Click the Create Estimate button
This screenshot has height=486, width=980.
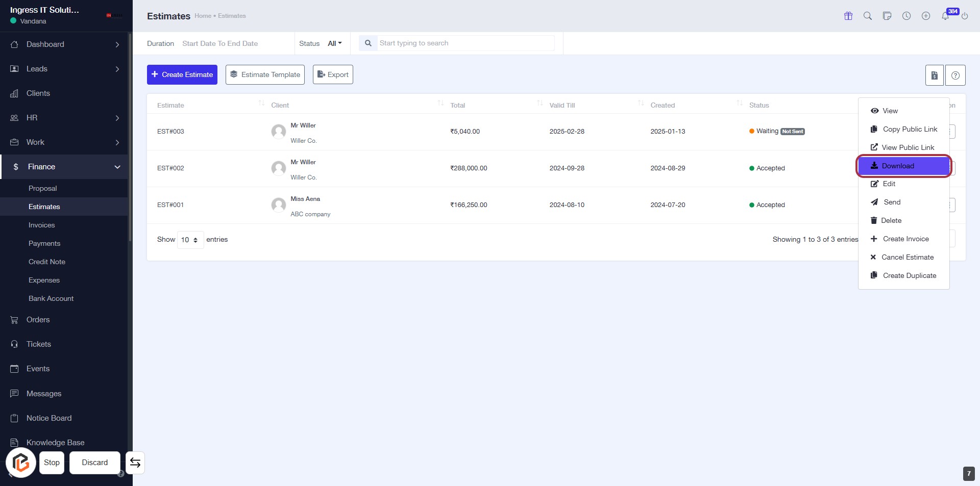pos(182,74)
